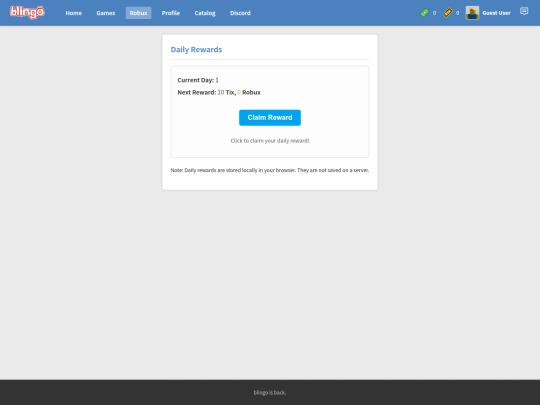Click the Tix balance count 0

point(457,13)
